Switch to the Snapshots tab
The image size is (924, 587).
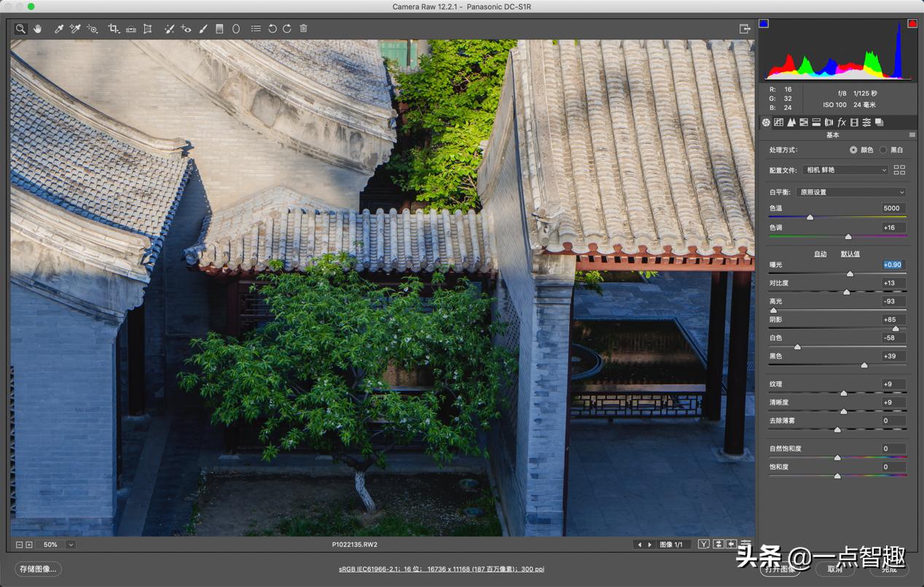coord(879,123)
